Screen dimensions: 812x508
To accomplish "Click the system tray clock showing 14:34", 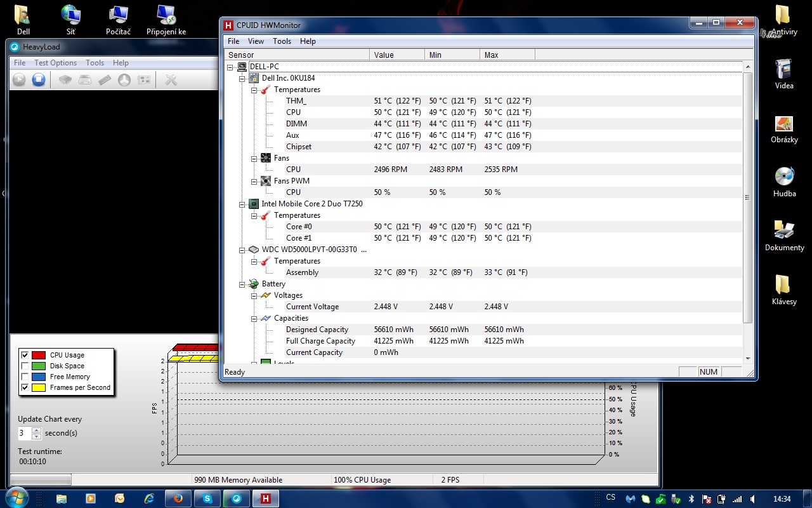I will (x=782, y=499).
